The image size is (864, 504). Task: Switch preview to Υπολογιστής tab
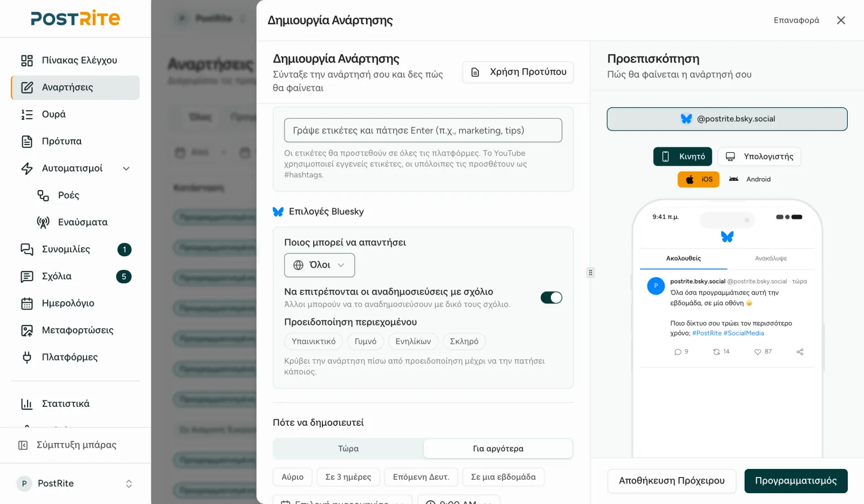pos(759,156)
